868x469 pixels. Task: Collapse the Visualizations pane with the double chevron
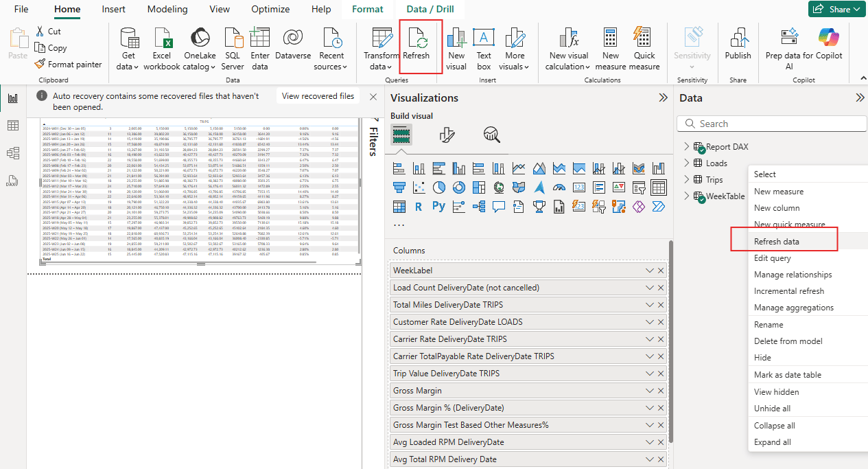point(663,98)
